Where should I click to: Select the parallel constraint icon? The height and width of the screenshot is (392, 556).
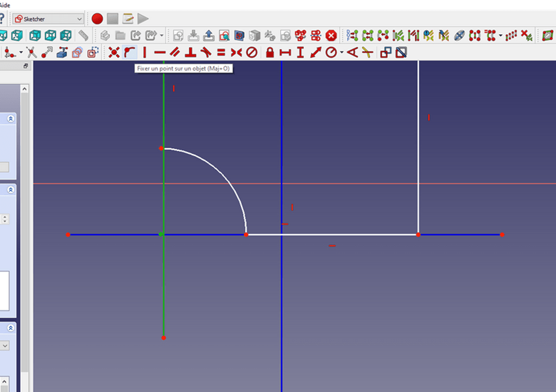(x=175, y=52)
